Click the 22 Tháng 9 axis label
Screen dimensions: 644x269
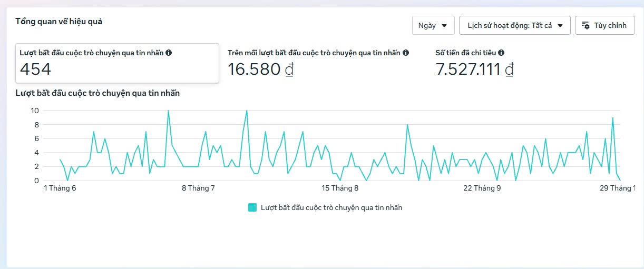pyautogui.click(x=482, y=188)
